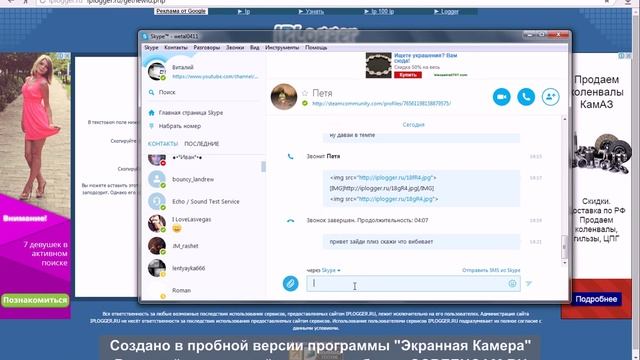640x360 pixels.
Task: Click the home icon for Skype main page
Action: coord(151,113)
